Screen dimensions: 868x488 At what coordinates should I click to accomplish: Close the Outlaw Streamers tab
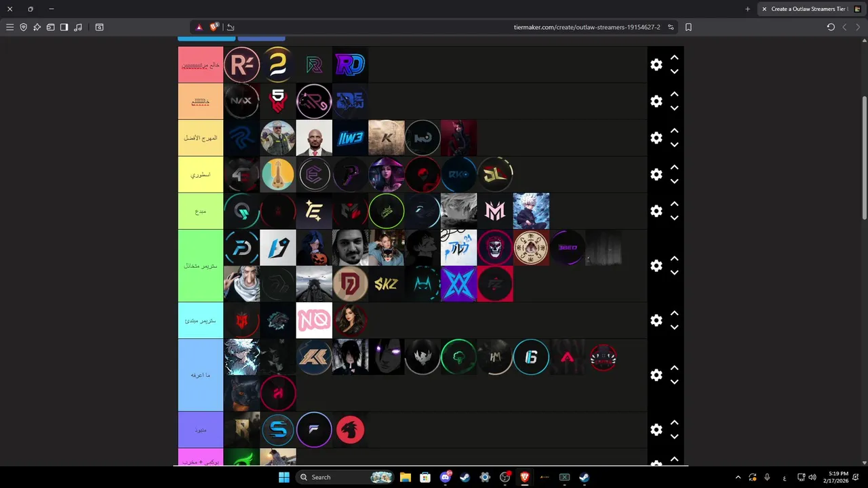(764, 9)
